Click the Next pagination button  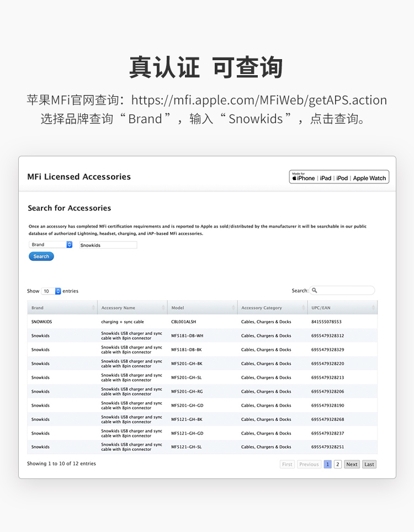tap(352, 464)
